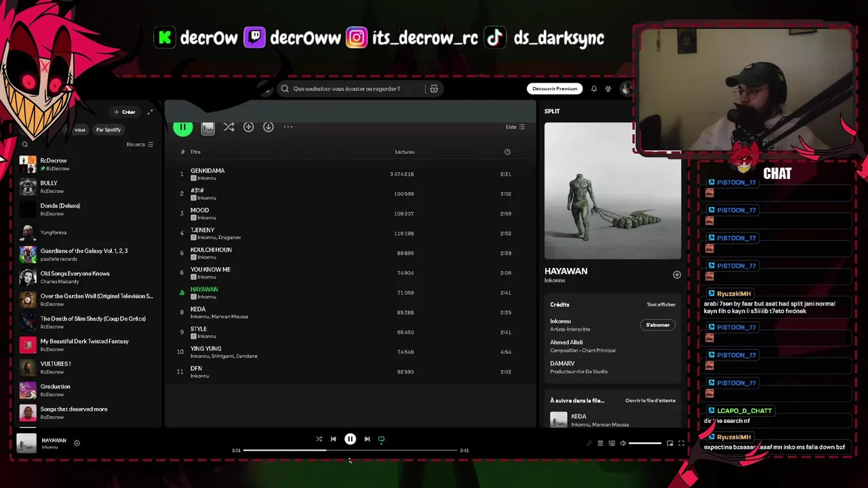Sort tracks by the Lectures column header
This screenshot has height=488, width=868.
[405, 152]
